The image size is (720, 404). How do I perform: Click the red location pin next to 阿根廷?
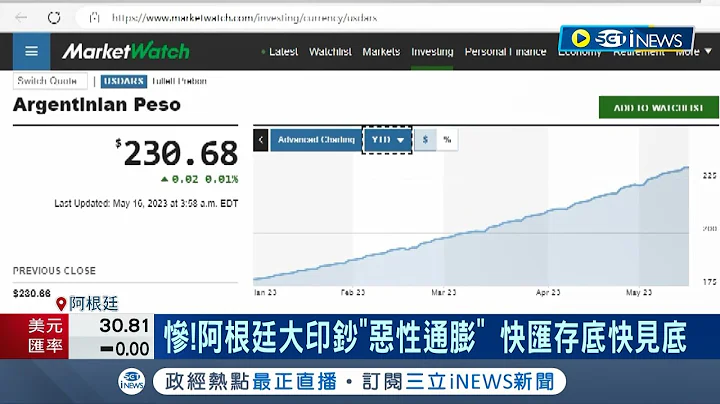coord(61,304)
